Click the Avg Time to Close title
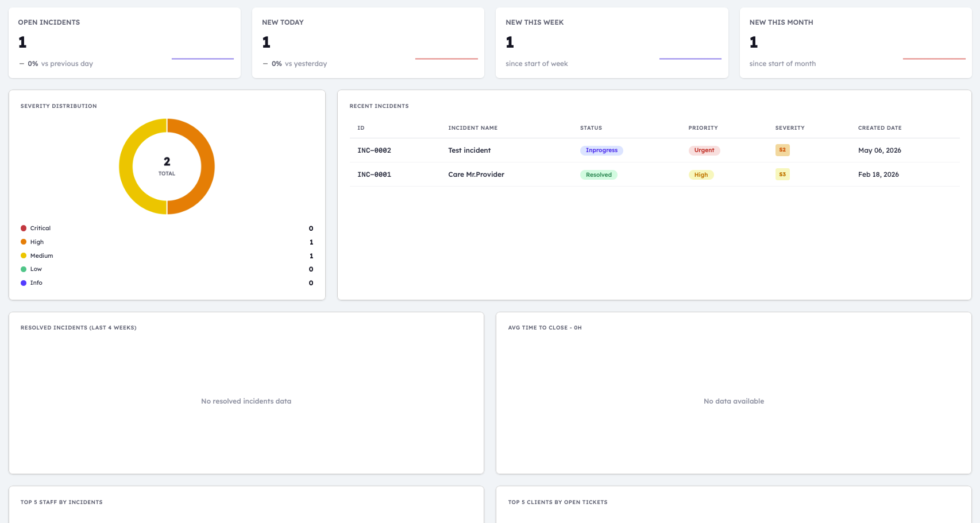This screenshot has height=523, width=980. tap(545, 328)
